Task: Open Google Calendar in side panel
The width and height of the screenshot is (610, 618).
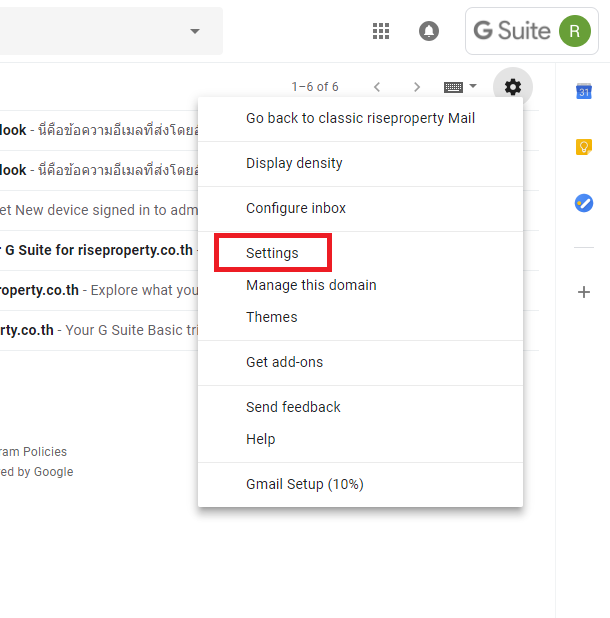Action: [x=584, y=92]
